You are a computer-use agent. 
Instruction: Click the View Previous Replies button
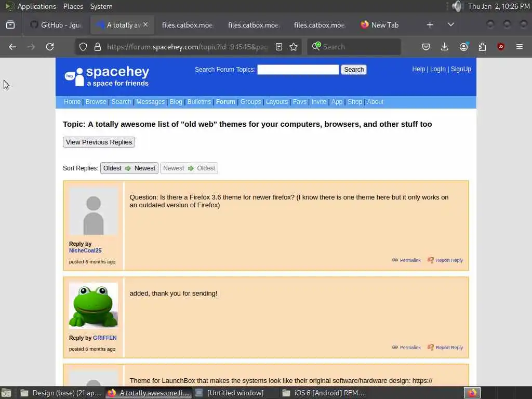point(99,142)
